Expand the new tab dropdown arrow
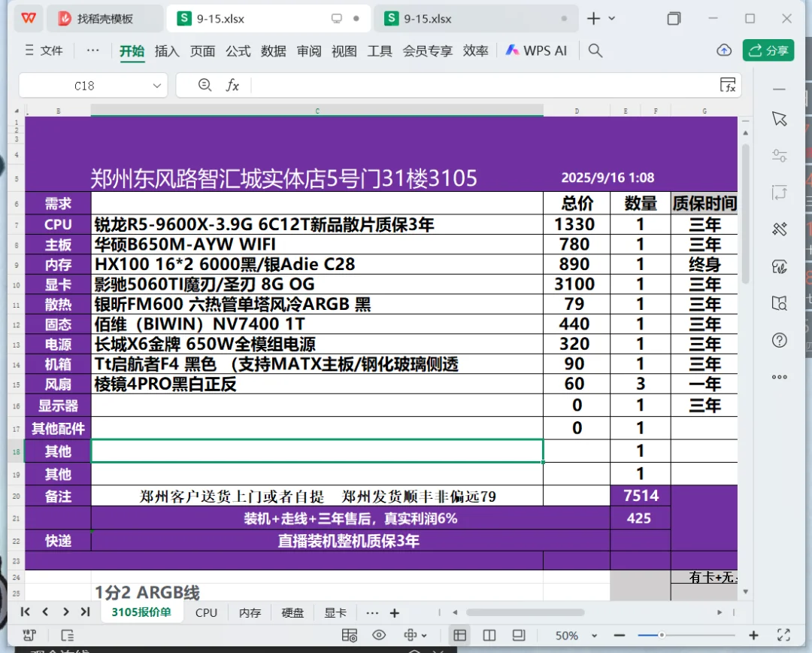 coord(611,19)
